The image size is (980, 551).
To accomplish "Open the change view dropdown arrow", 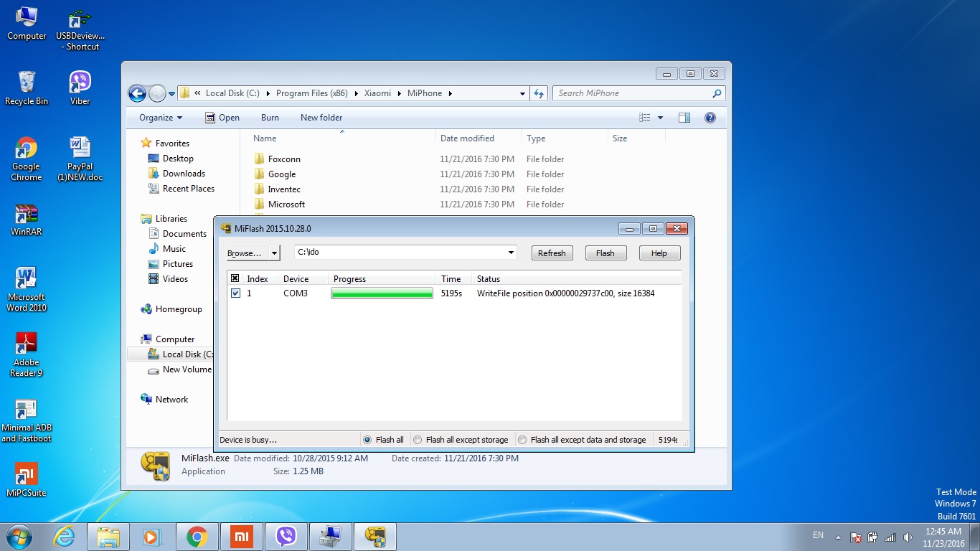I will coord(660,118).
